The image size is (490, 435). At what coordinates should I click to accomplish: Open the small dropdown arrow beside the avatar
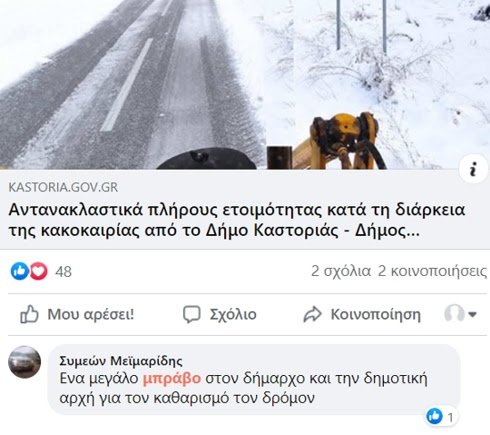point(472,314)
